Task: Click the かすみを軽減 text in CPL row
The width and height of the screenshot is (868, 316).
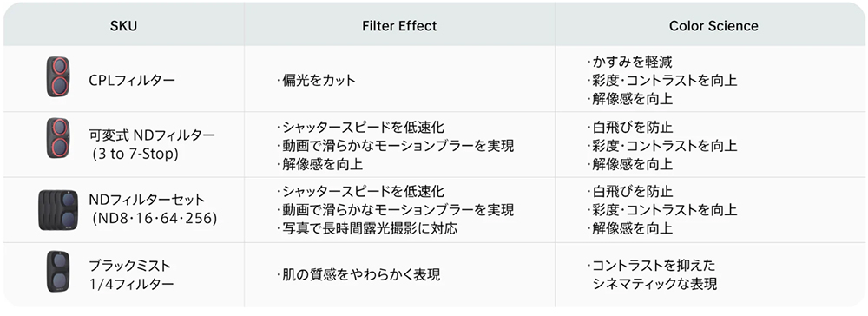Action: click(x=628, y=62)
